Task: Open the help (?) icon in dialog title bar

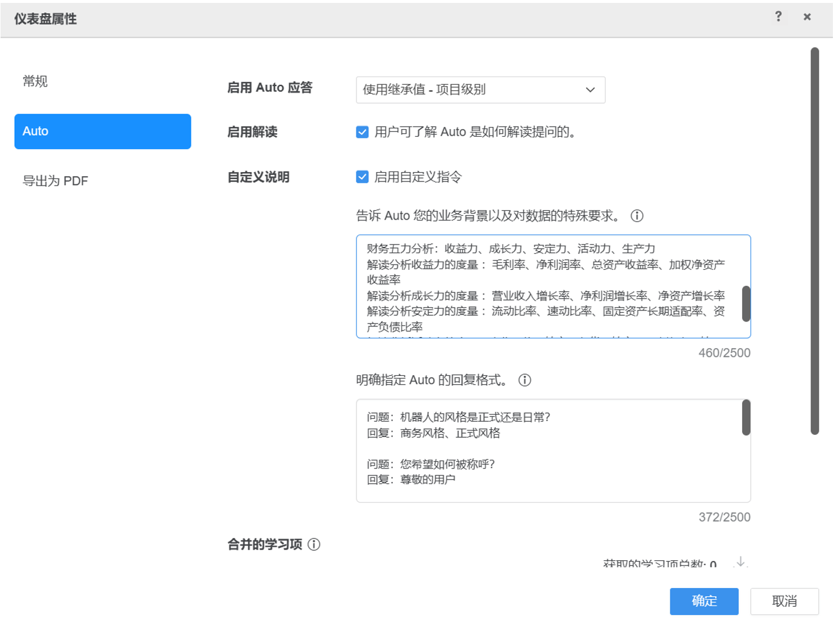Action: point(779,16)
